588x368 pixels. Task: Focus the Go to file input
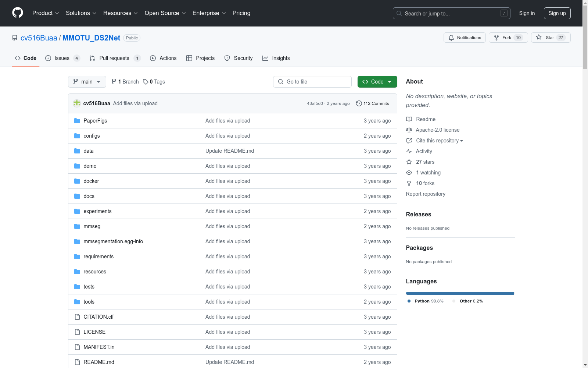pos(312,82)
